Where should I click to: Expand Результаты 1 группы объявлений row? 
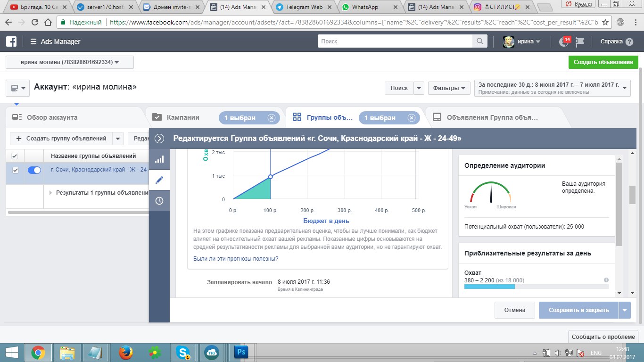pyautogui.click(x=51, y=192)
